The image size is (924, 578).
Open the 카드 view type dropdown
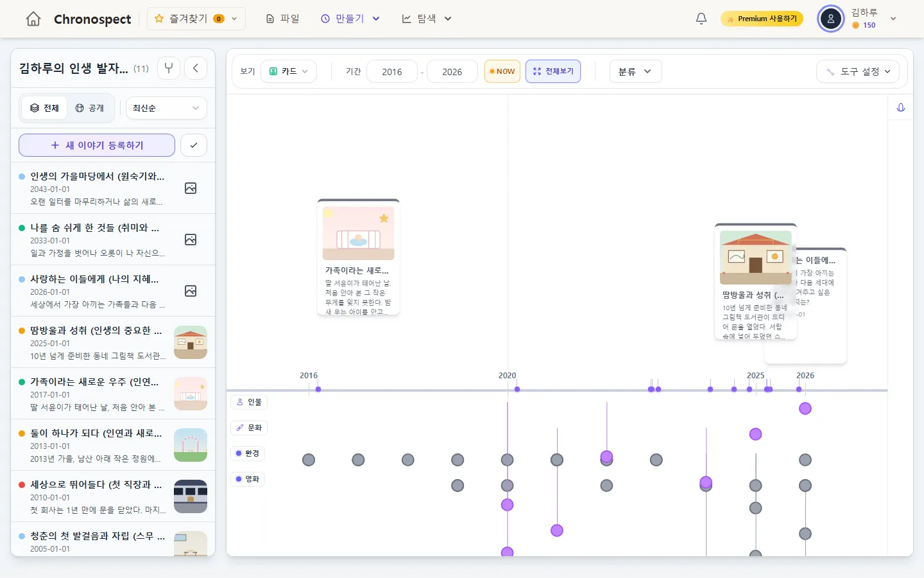[x=289, y=71]
